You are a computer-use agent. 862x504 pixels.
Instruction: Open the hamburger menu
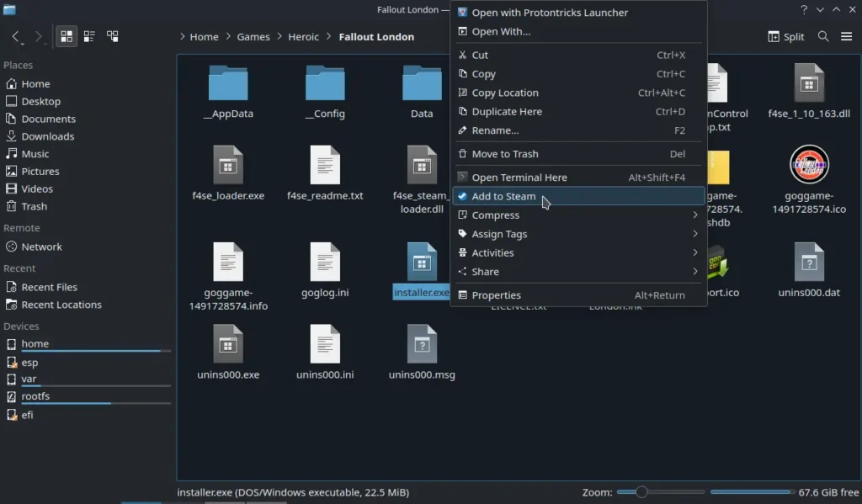pos(847,36)
